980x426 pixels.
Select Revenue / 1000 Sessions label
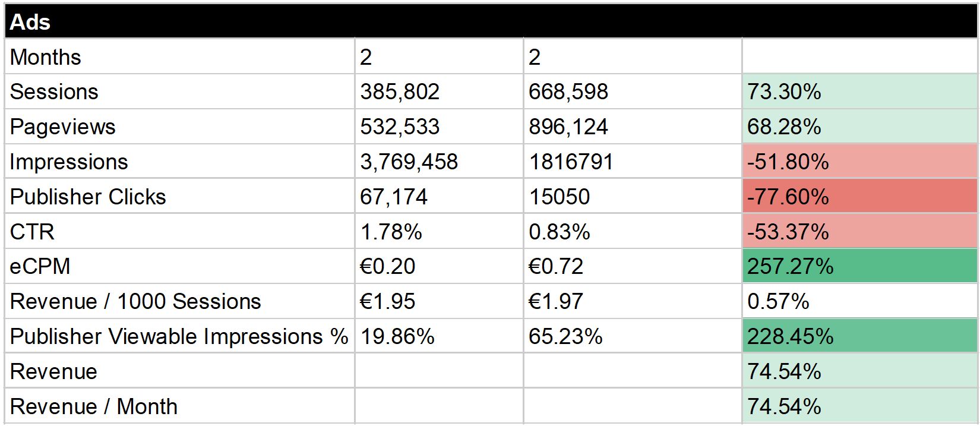pyautogui.click(x=135, y=302)
